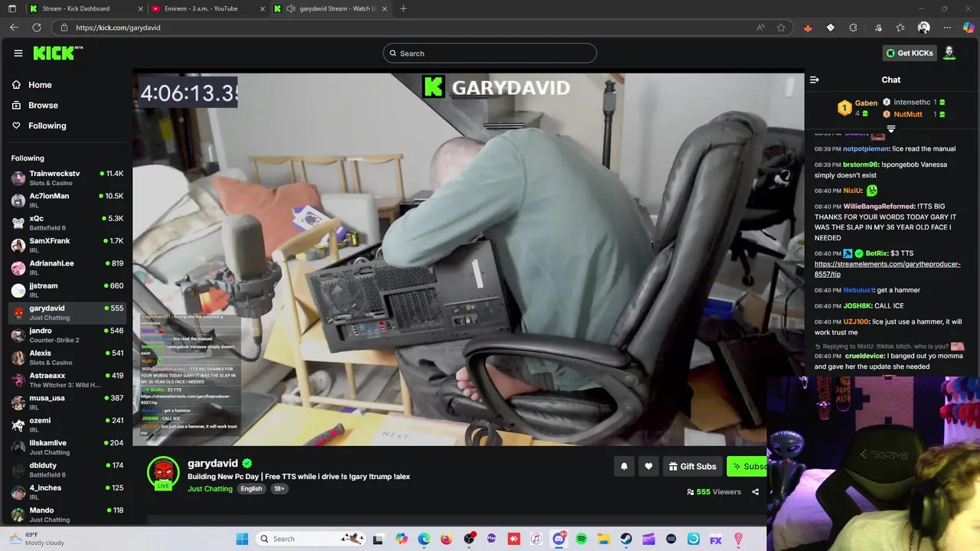Add page to favorites star icon

click(781, 28)
